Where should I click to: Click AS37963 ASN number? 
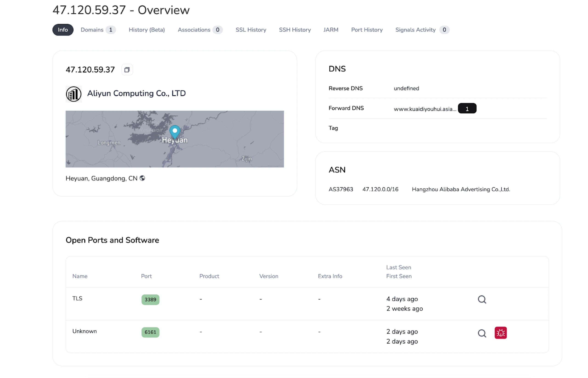tap(341, 189)
